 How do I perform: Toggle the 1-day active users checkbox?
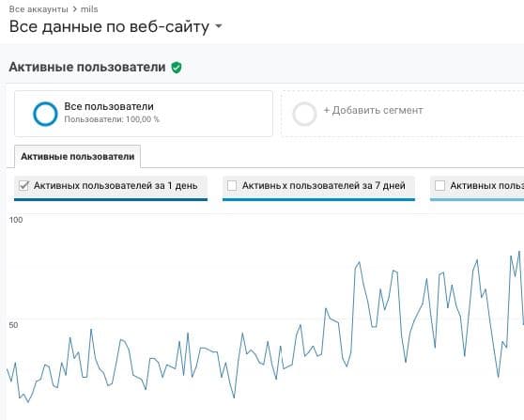[x=24, y=185]
